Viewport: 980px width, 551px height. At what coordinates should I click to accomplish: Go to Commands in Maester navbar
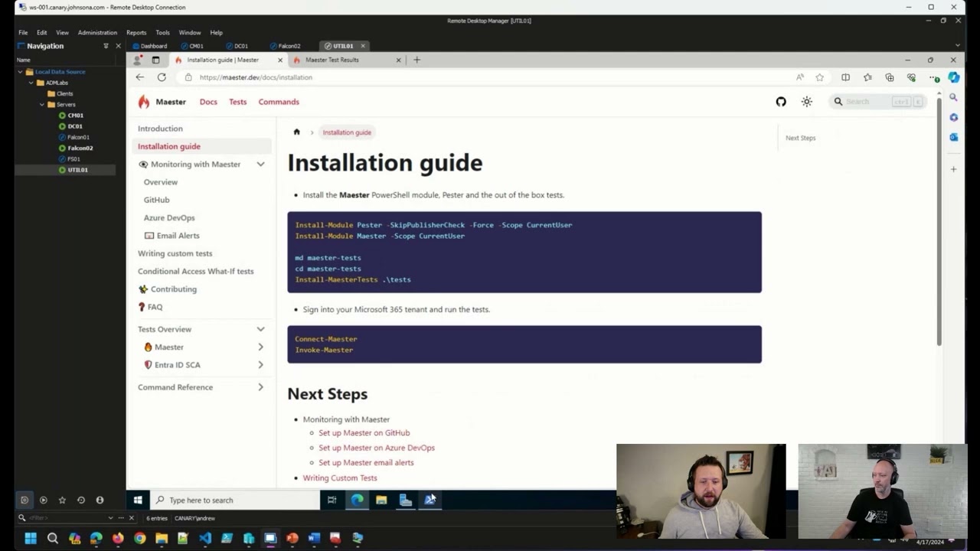(279, 102)
